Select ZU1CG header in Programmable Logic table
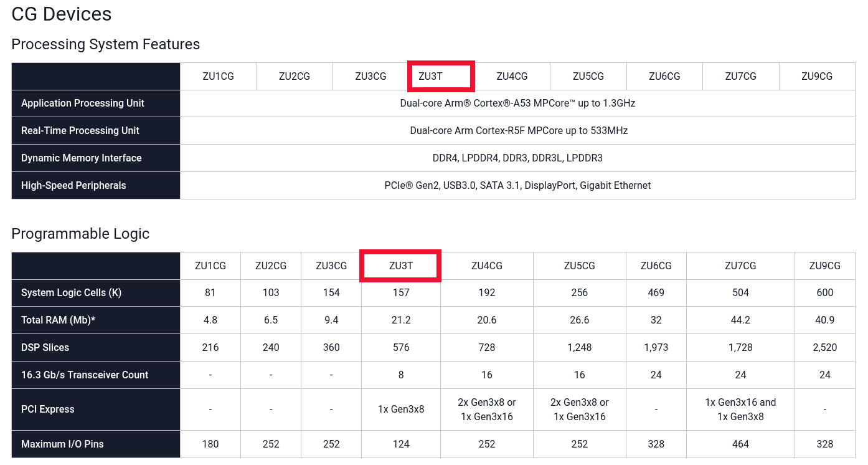 [x=210, y=266]
